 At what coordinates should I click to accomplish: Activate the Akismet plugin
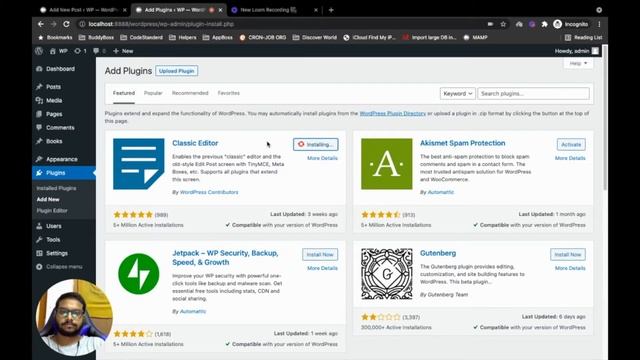[x=571, y=144]
